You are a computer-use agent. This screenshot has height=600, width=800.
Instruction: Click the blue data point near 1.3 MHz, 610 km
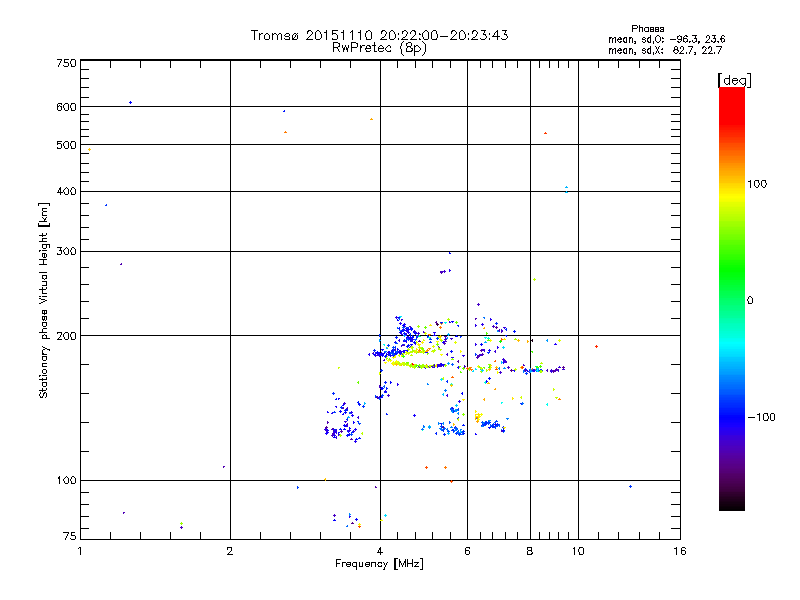(x=131, y=103)
